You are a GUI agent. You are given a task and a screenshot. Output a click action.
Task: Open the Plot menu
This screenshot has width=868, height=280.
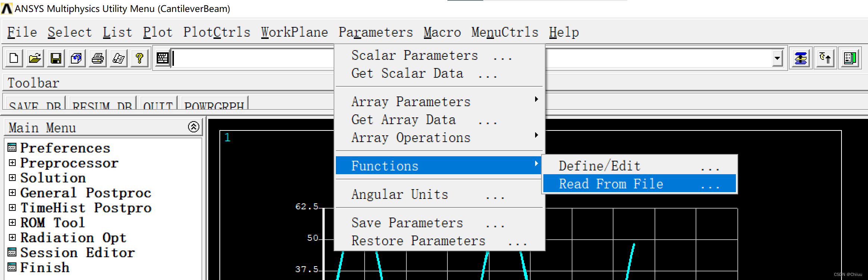158,32
